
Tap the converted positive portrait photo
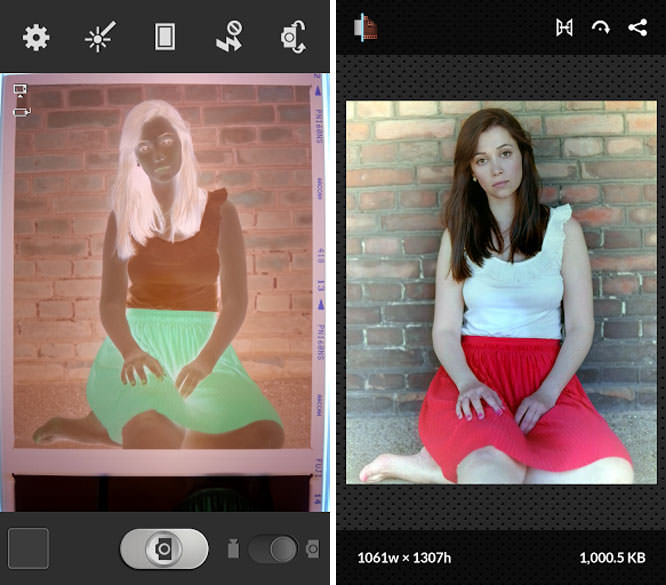(x=501, y=290)
